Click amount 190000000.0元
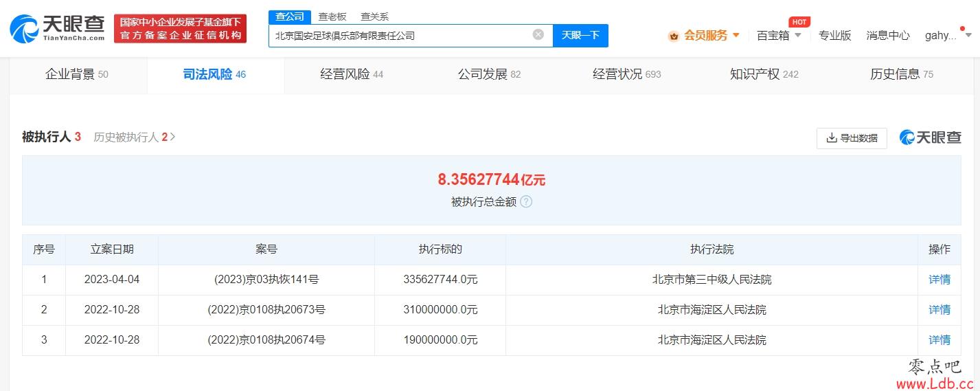980x391 pixels. 440,340
